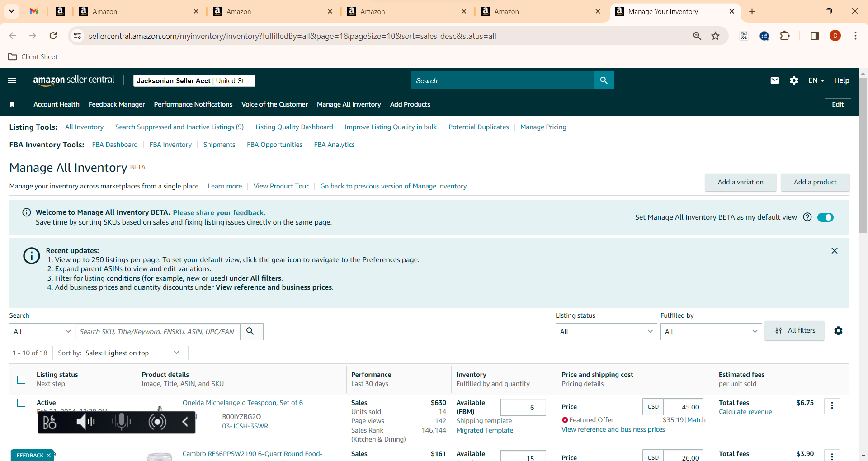The width and height of the screenshot is (868, 461).
Task: Click the Go back to previous version link
Action: tap(393, 186)
